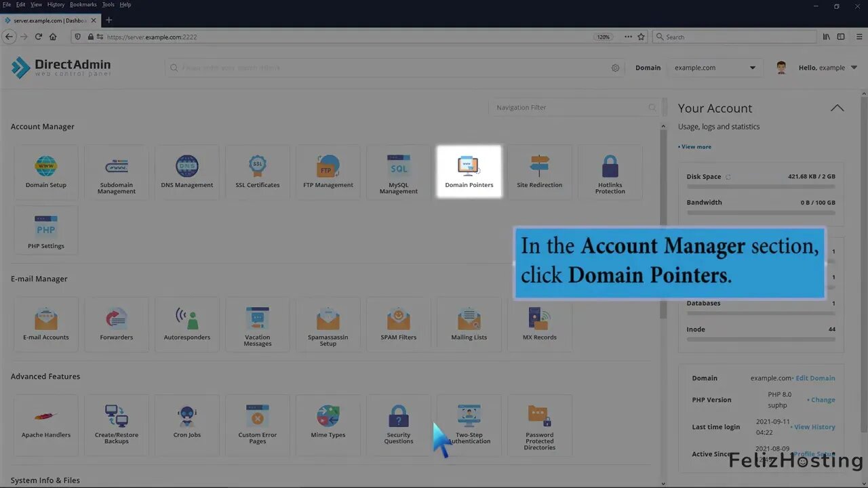Open FTP Management
Viewport: 868px width, 488px height.
328,171
